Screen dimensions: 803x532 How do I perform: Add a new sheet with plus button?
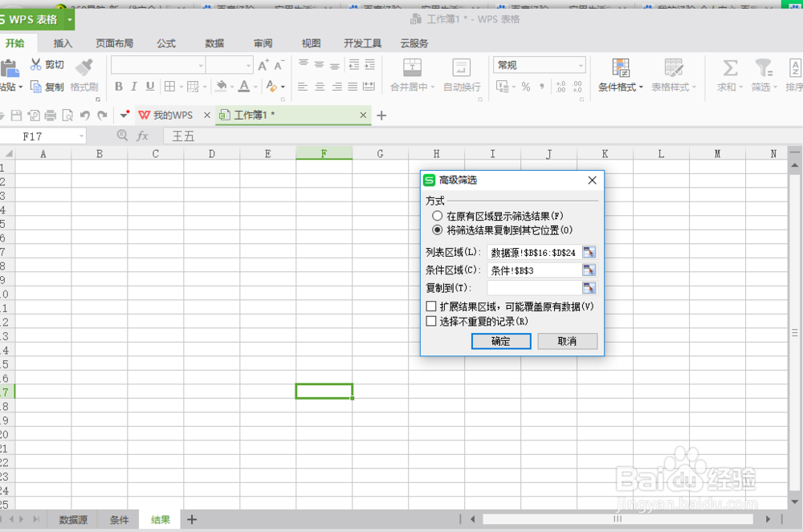pos(192,520)
